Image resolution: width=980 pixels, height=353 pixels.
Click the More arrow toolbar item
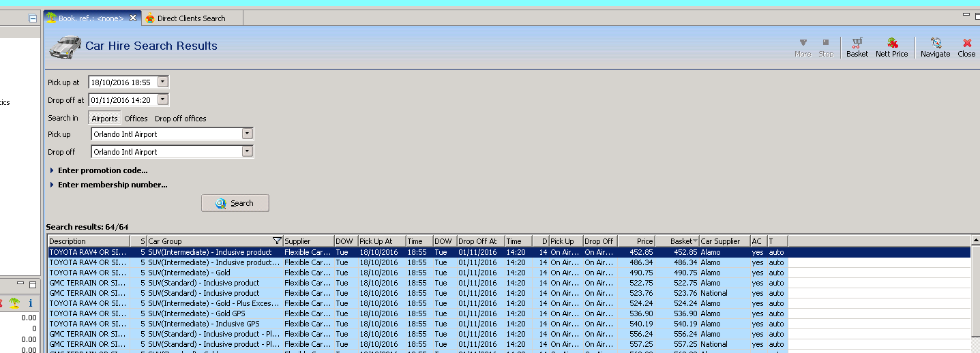(803, 47)
